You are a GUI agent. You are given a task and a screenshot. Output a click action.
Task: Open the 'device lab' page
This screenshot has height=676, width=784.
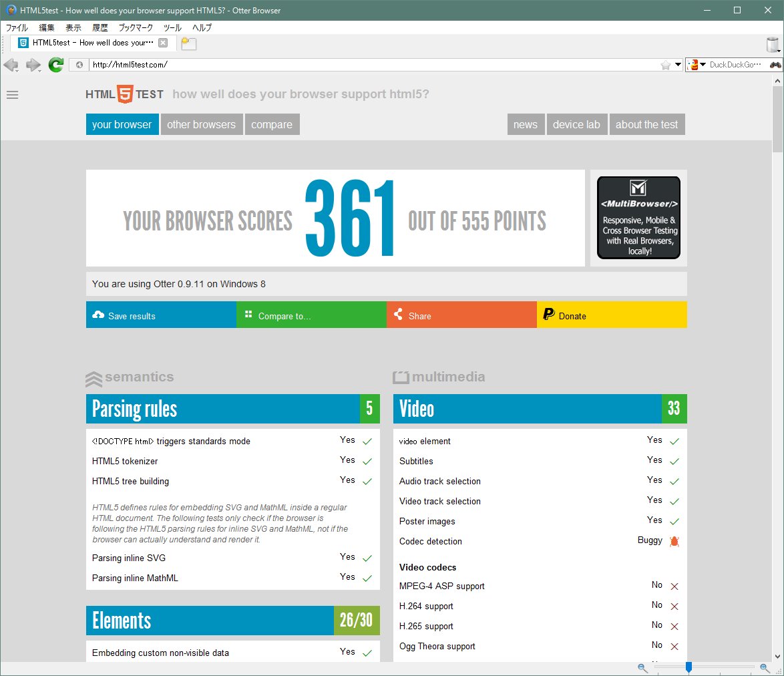(576, 124)
